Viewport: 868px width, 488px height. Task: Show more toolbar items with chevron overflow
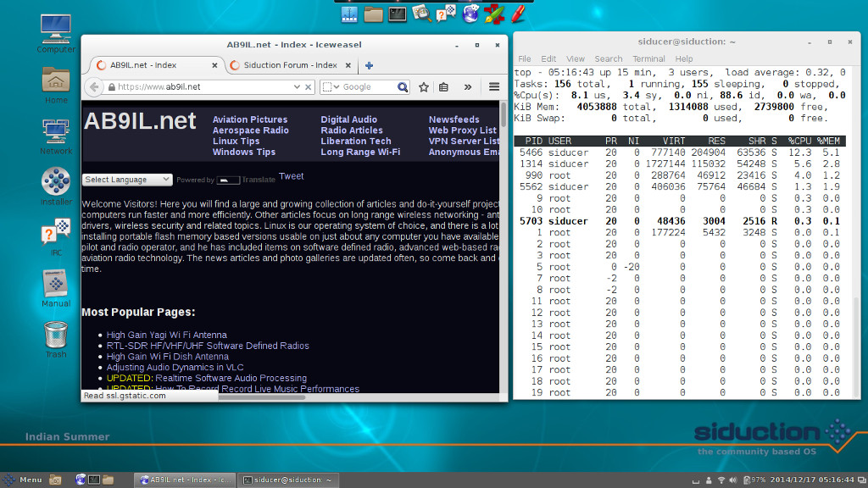pyautogui.click(x=468, y=87)
